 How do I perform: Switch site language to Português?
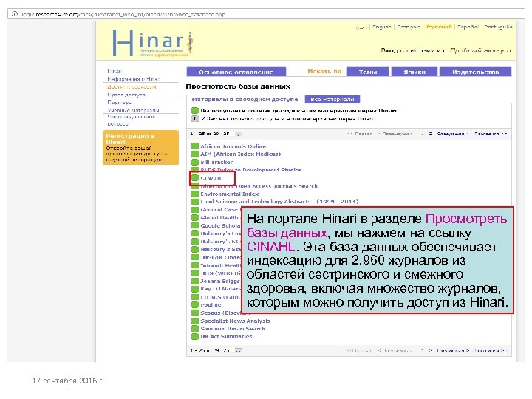[498, 27]
